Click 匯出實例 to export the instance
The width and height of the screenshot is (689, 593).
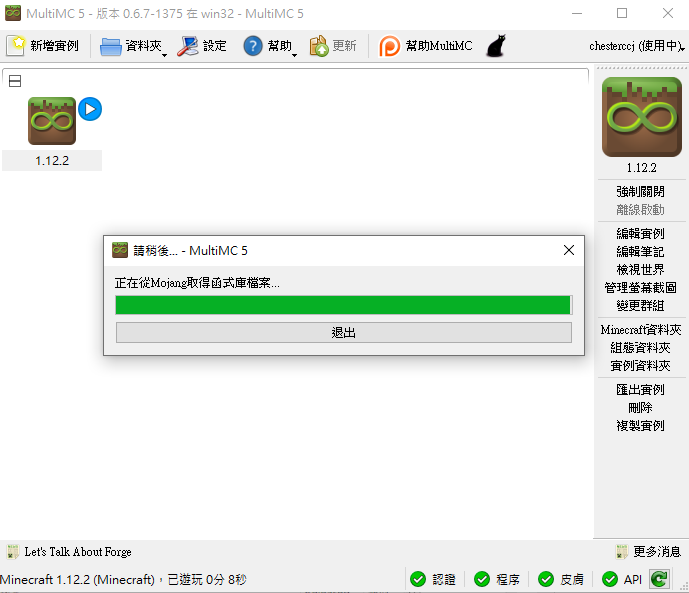pos(640,390)
